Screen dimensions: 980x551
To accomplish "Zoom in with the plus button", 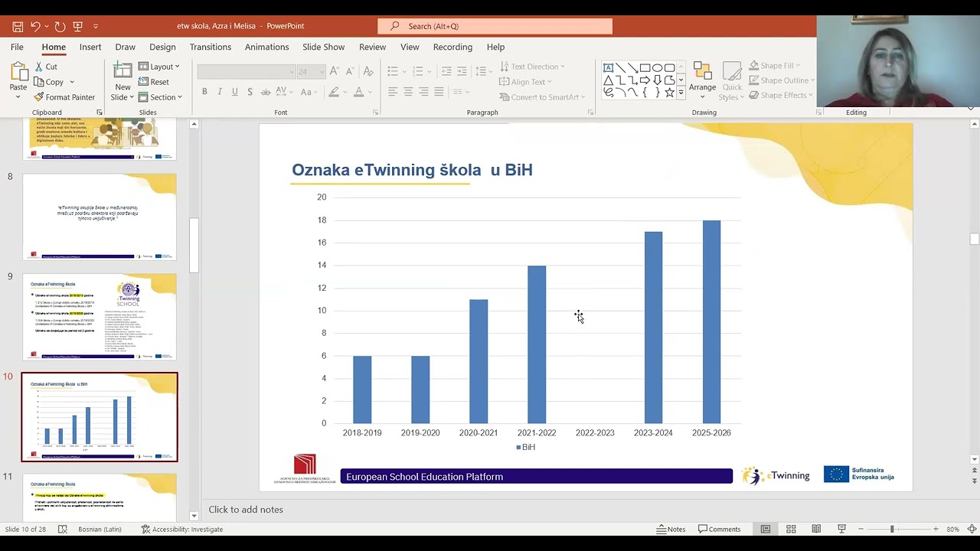I will click(936, 529).
